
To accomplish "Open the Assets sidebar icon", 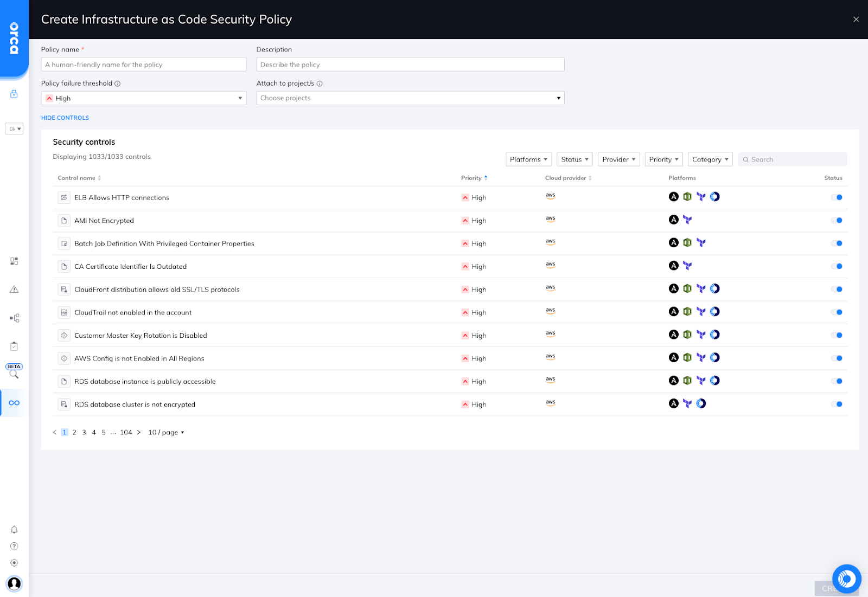I will pyautogui.click(x=14, y=261).
